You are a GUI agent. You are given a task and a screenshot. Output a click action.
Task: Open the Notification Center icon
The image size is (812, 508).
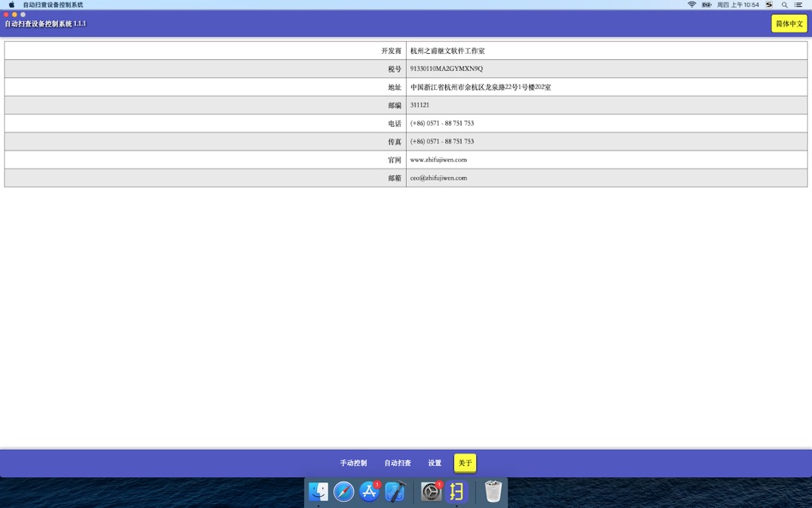(798, 4)
